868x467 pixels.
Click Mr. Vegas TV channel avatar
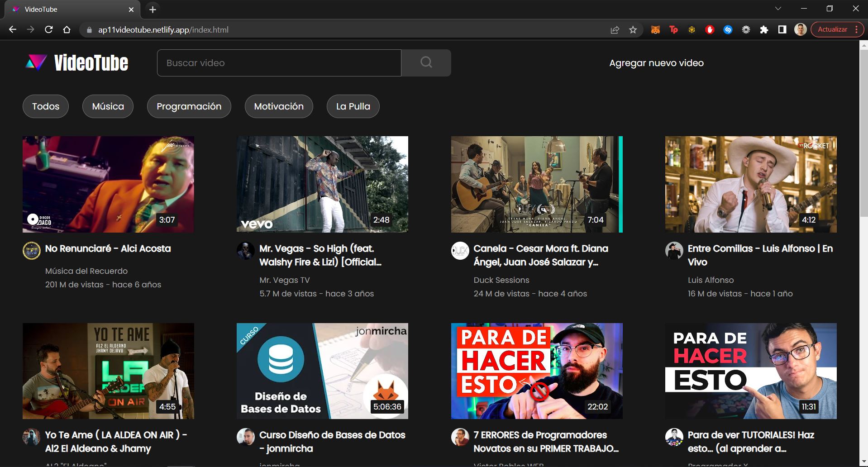point(246,251)
